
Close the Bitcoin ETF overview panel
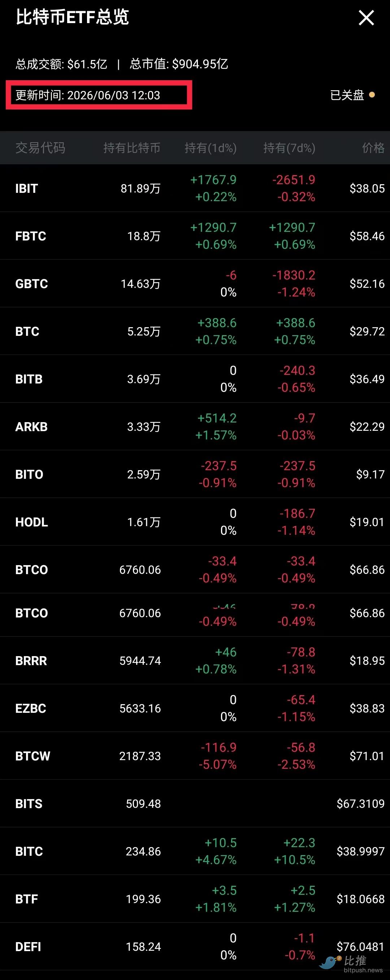366,18
